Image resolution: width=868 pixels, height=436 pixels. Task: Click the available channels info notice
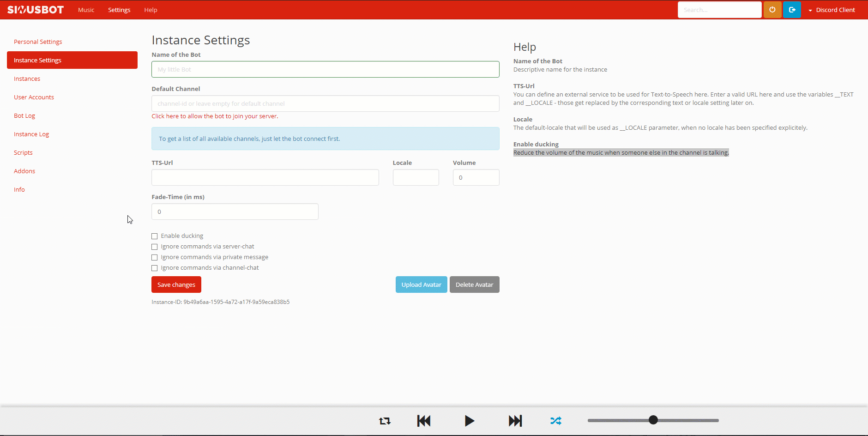tap(325, 139)
